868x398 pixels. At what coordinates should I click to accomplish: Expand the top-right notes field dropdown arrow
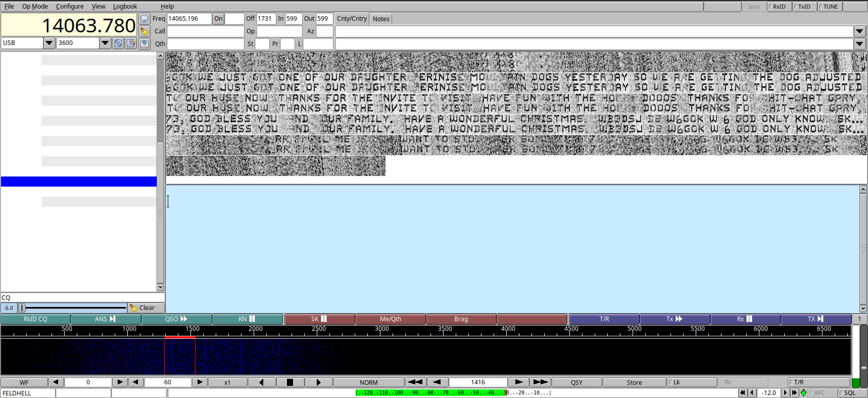[x=859, y=31]
